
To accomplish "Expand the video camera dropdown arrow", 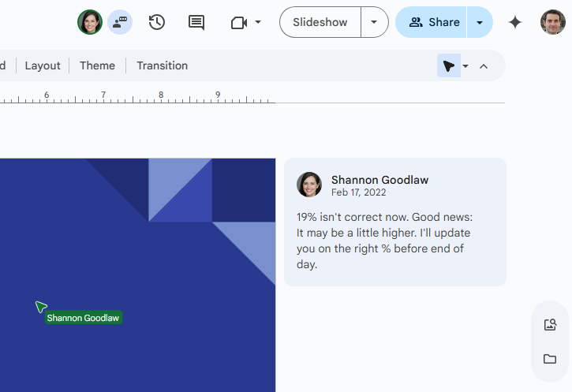I will click(x=258, y=22).
